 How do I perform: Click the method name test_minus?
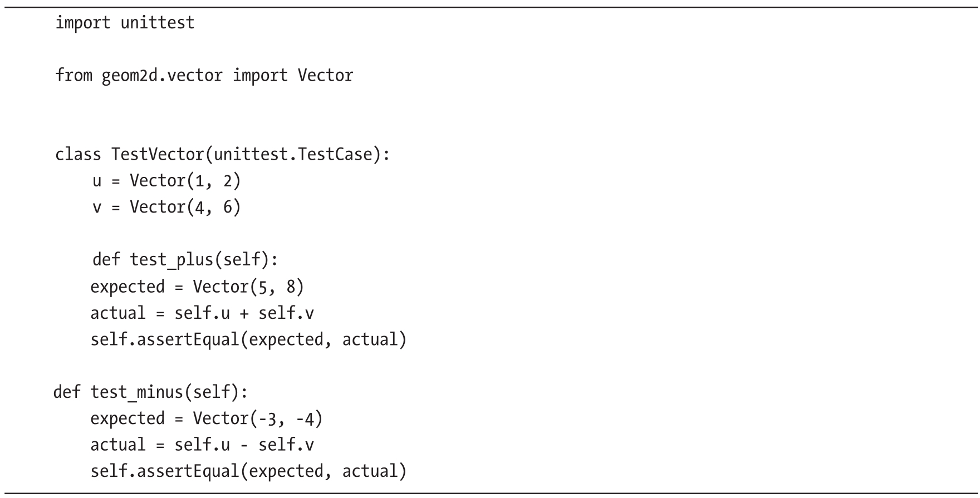pos(136,392)
